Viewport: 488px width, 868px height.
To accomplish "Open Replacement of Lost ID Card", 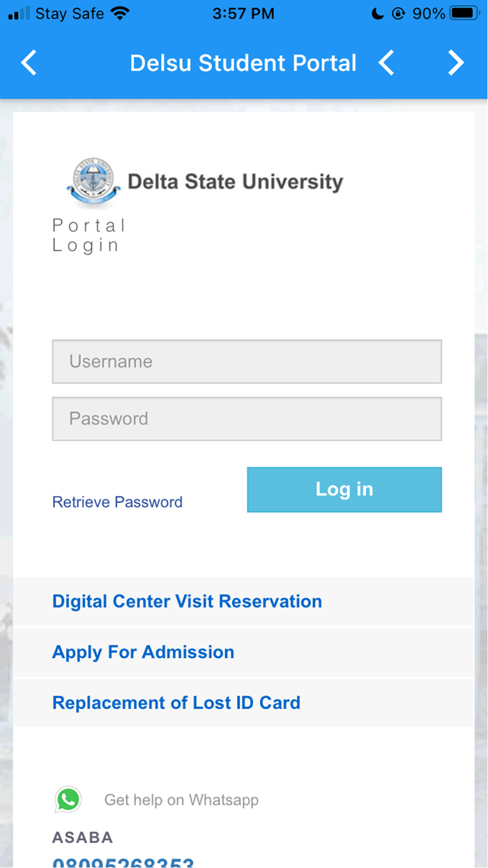I will click(x=176, y=703).
